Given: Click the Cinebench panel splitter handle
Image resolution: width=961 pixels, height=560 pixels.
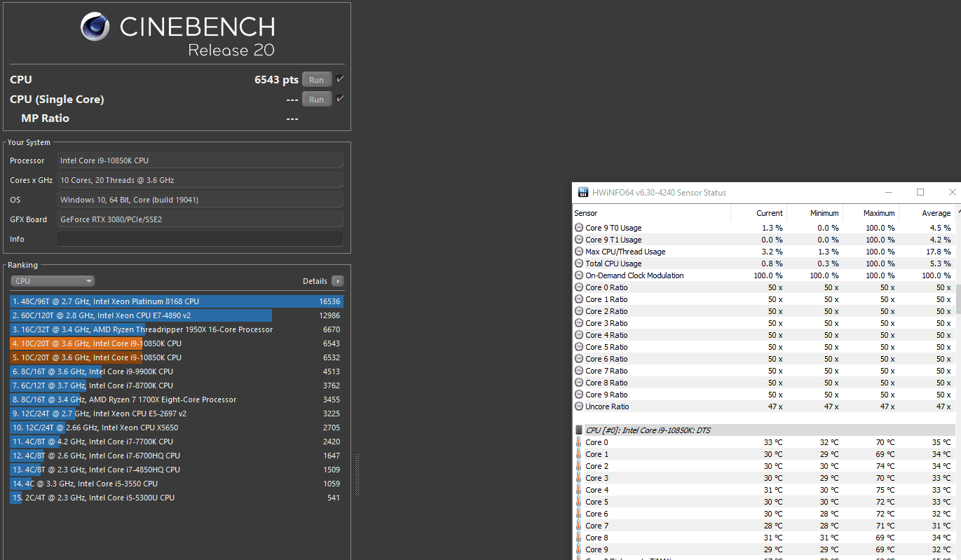Looking at the screenshot, I should (357, 474).
